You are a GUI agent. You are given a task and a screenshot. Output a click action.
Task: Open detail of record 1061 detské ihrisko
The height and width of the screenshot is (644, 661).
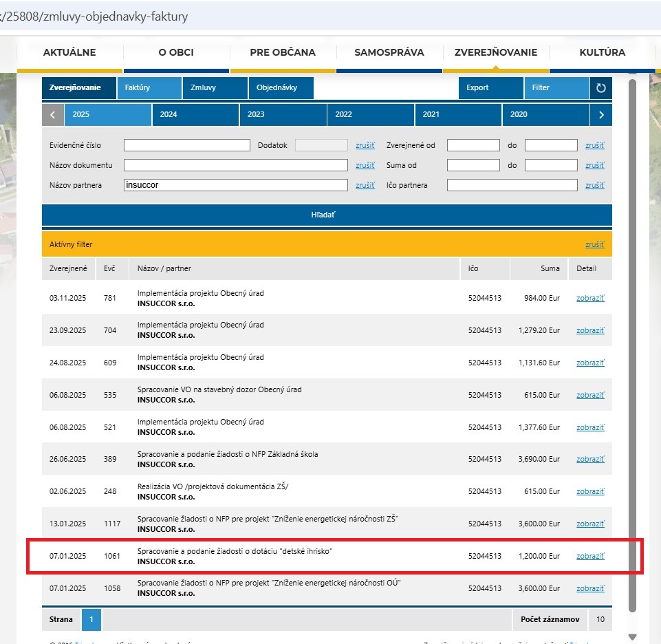point(590,556)
